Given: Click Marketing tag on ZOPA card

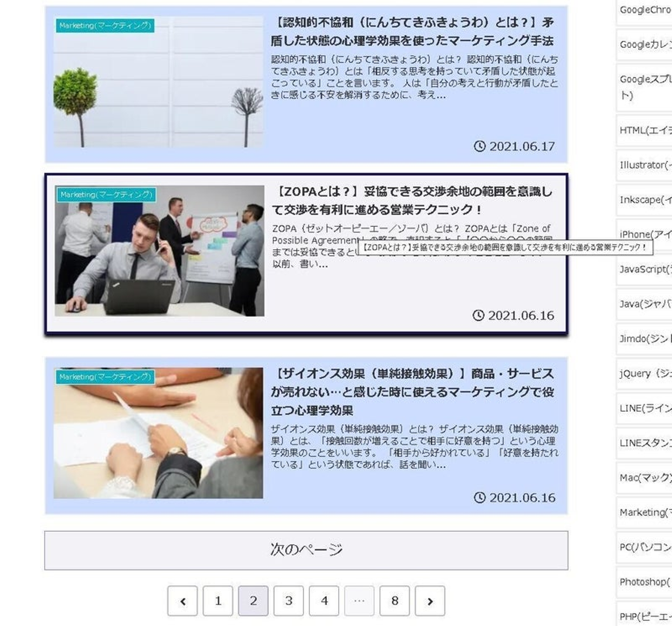Looking at the screenshot, I should pos(106,195).
